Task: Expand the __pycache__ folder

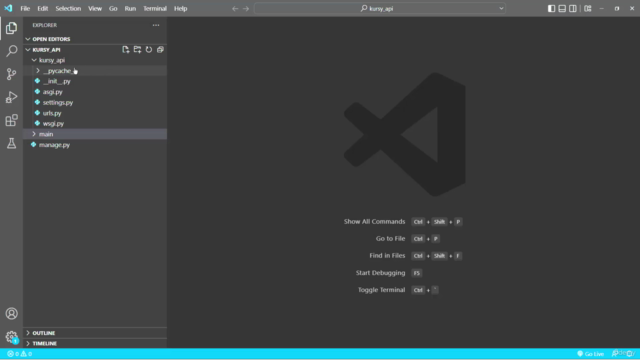Action: (38, 71)
